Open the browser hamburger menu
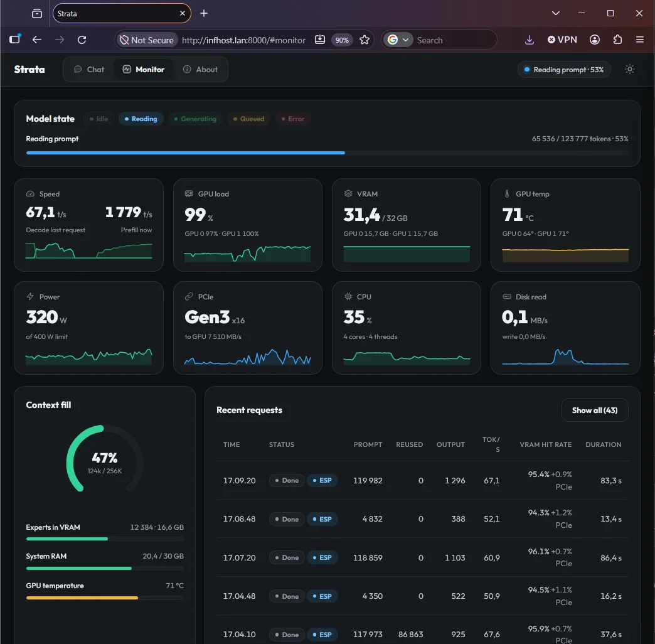Viewport: 655px width, 644px height. [x=639, y=40]
